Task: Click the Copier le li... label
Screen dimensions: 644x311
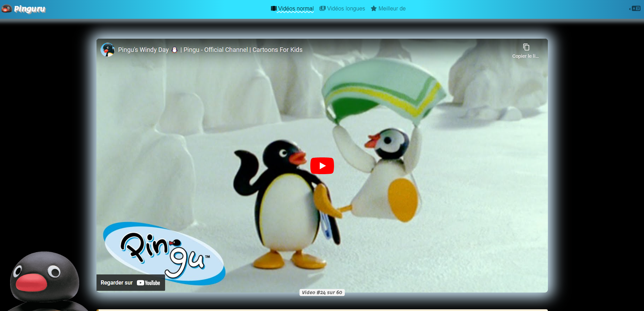Action: (525, 56)
